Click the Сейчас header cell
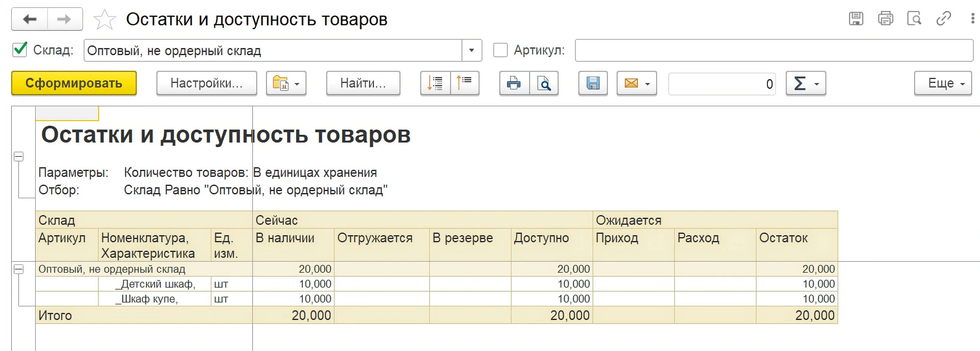Viewport: 980px width, 351px height. coord(423,220)
